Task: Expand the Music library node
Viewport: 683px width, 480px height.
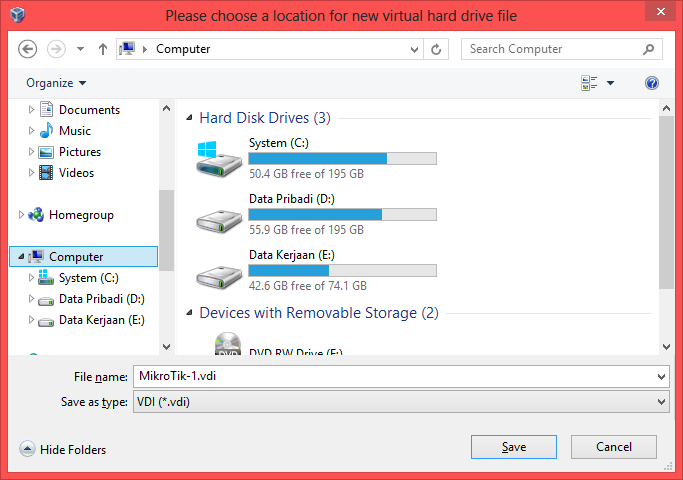Action: [x=31, y=131]
